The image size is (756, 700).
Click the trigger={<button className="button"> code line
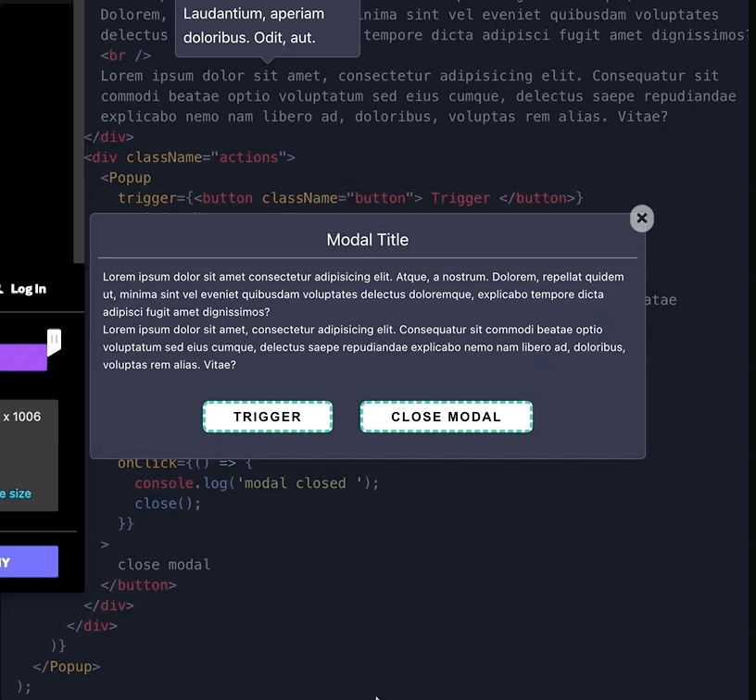tap(350, 198)
